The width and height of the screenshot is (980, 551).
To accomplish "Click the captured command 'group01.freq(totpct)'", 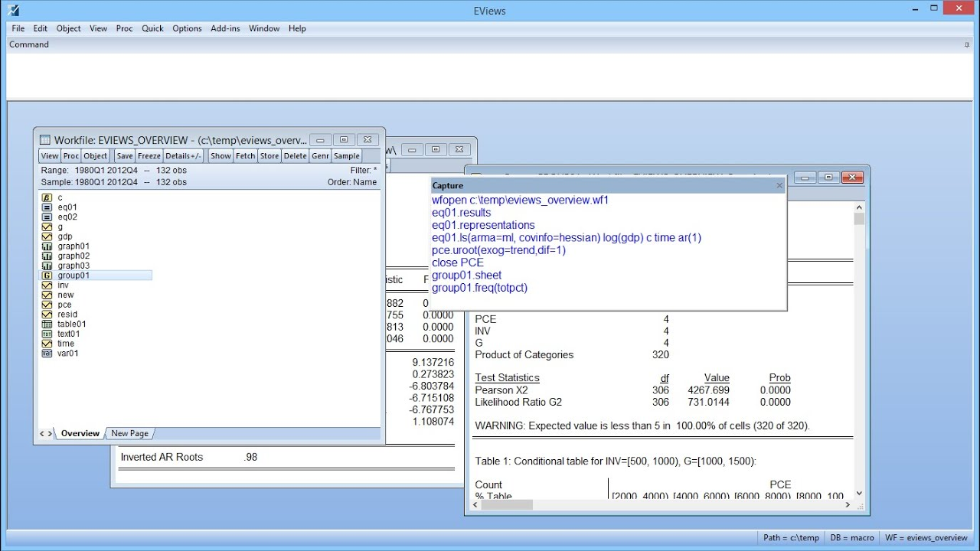I will coord(480,288).
